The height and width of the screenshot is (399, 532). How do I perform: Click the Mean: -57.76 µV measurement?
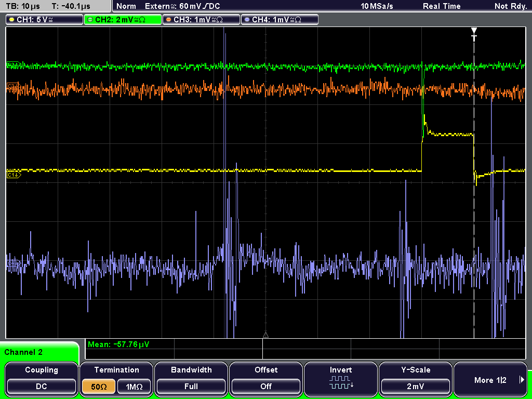click(118, 344)
